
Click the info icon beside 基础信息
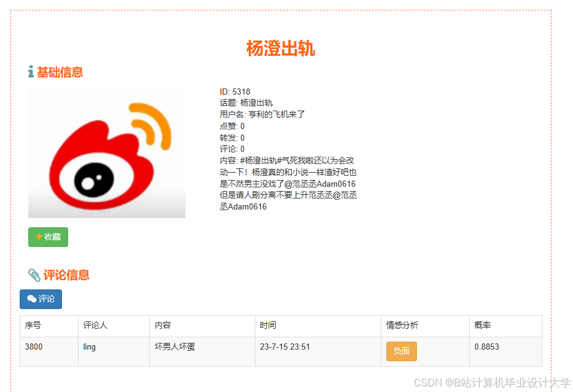click(31, 72)
